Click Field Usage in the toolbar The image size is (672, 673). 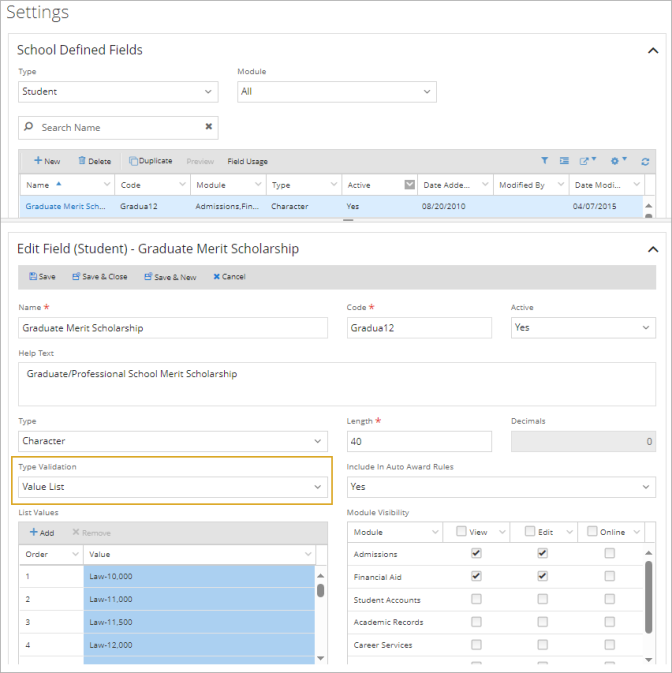[247, 161]
